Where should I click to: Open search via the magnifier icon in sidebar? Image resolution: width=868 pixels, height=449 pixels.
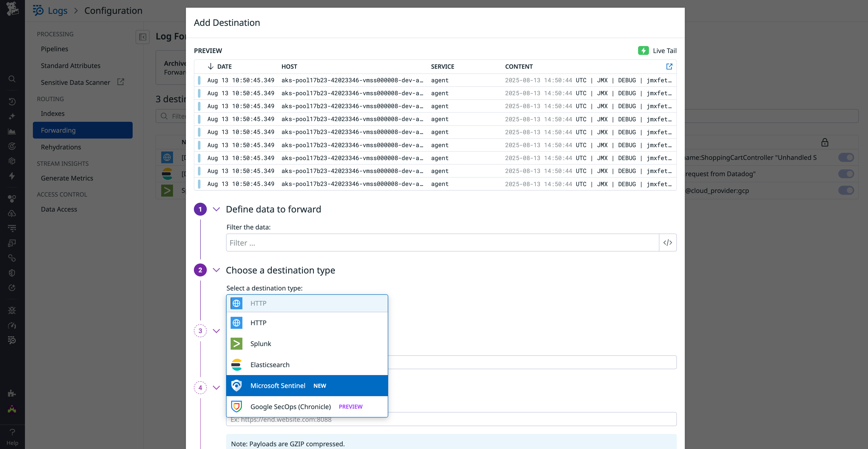[12, 79]
